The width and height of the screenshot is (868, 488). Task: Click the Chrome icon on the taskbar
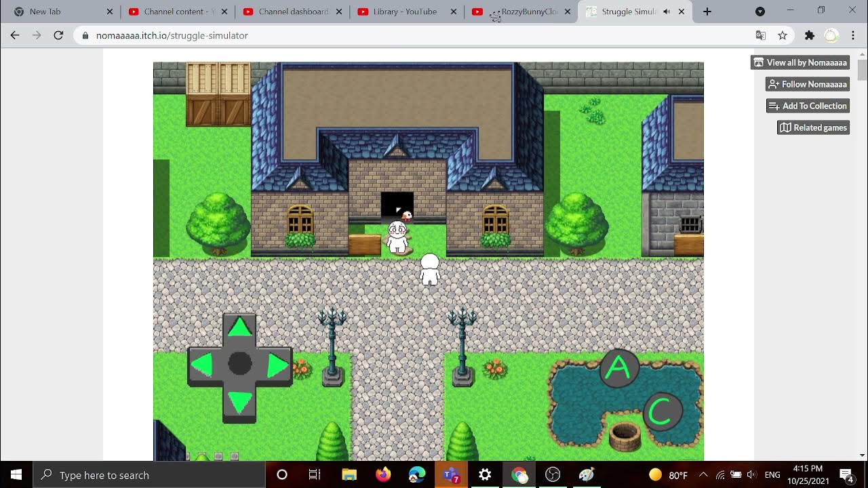point(519,474)
